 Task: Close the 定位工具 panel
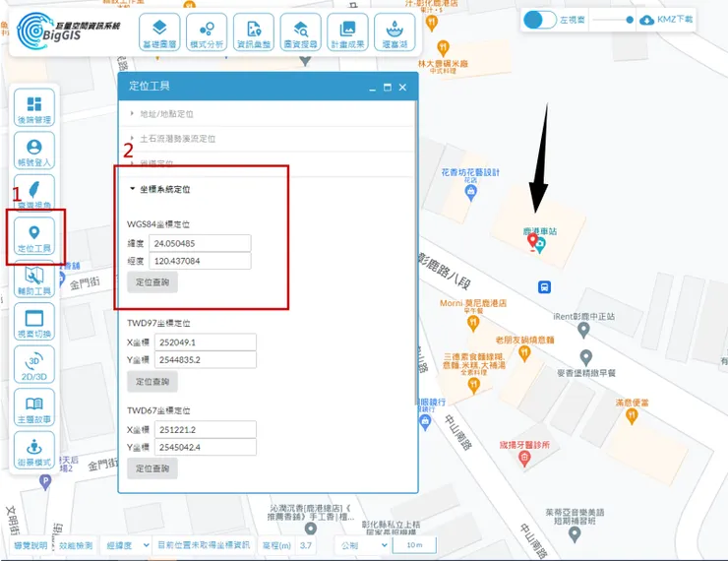tap(402, 88)
